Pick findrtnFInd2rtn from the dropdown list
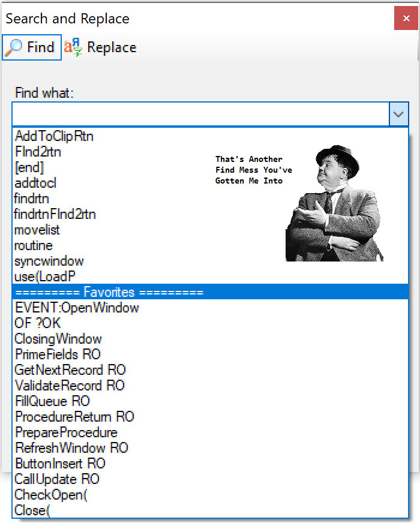Viewport: 420px width, 523px height. [x=55, y=214]
